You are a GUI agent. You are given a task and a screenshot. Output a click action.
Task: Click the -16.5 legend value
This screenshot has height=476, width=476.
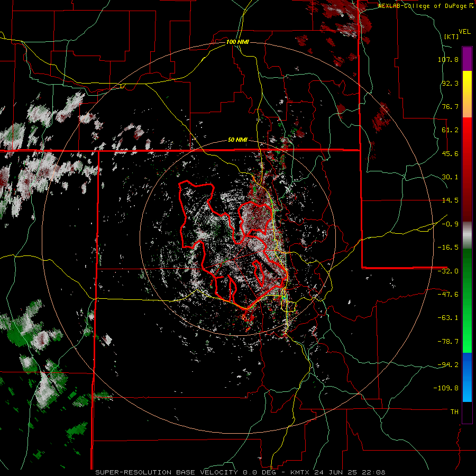(448, 248)
